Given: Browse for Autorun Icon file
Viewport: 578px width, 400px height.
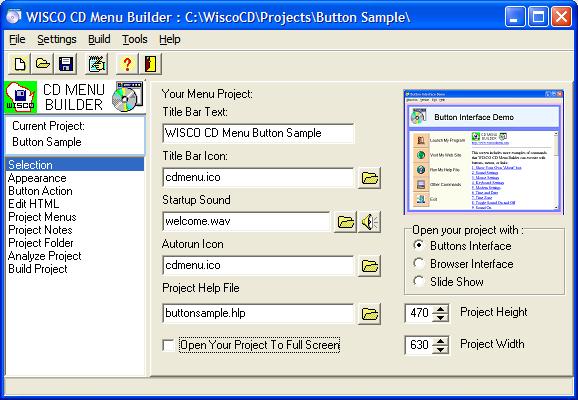Looking at the screenshot, I should [x=369, y=266].
